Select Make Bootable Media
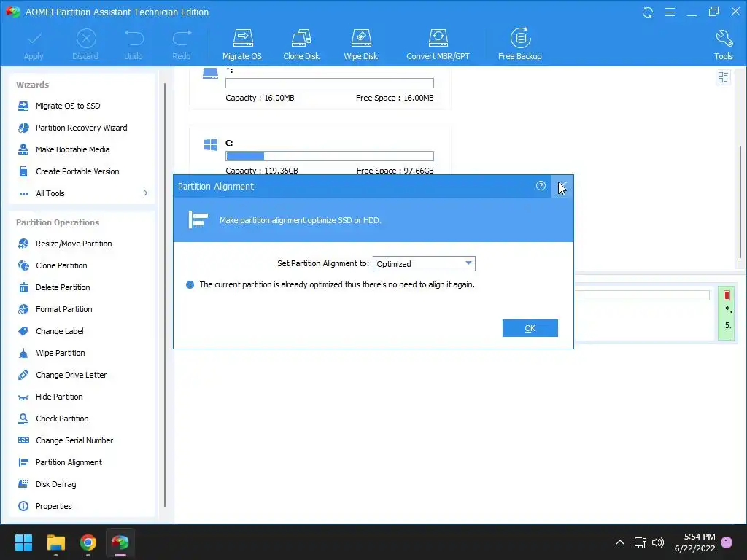Screen dimensions: 747x560 [72, 149]
